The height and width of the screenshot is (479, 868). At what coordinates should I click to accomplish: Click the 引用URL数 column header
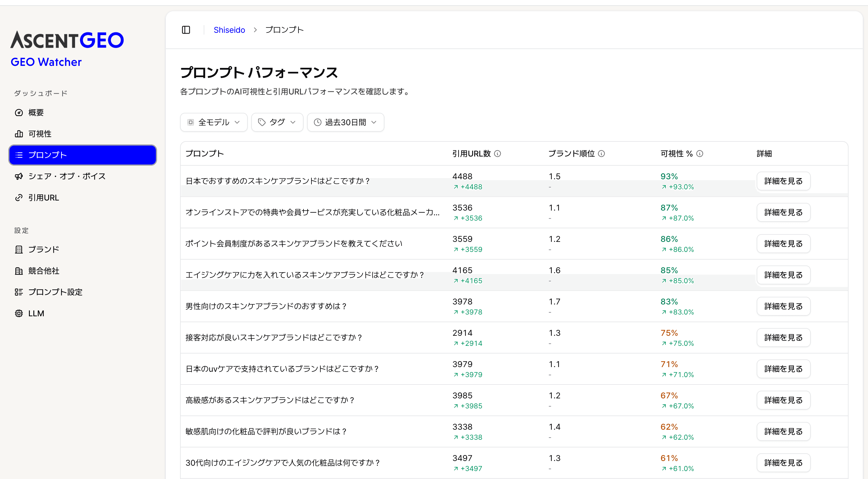(471, 154)
